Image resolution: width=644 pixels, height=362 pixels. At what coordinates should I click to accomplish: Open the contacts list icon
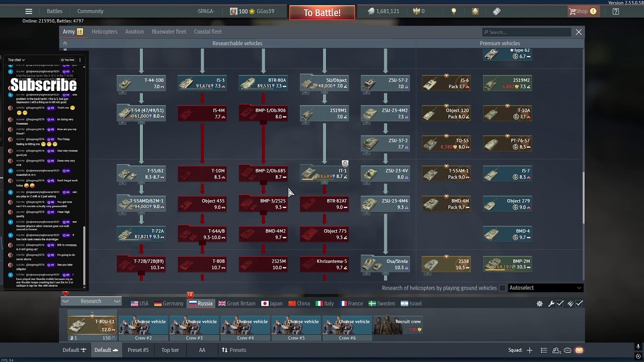point(544,350)
